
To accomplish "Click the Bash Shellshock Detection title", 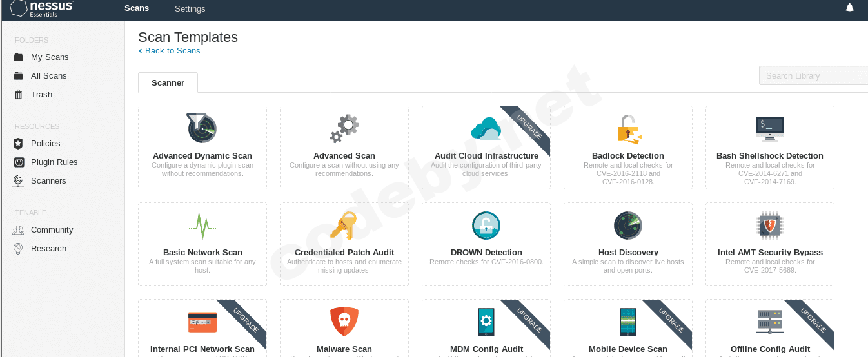I will pyautogui.click(x=770, y=156).
